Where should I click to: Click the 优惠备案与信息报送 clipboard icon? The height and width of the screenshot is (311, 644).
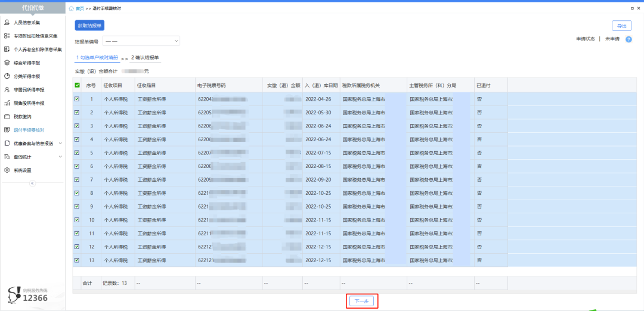coord(7,143)
